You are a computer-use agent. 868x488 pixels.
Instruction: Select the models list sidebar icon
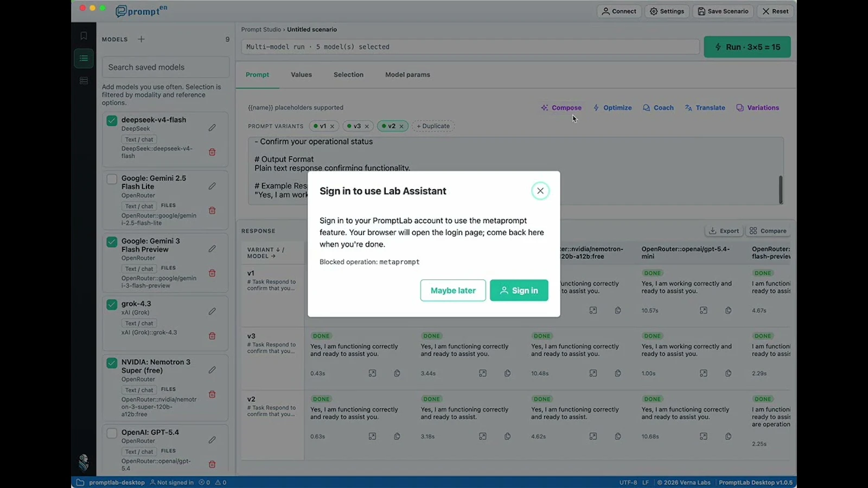click(x=84, y=59)
